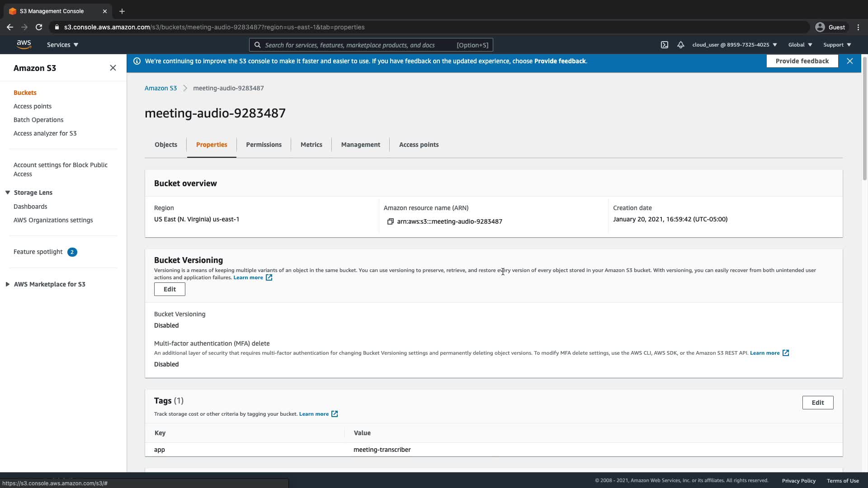The image size is (868, 488).
Task: Collapse the Storage Lens section
Action: (x=8, y=192)
